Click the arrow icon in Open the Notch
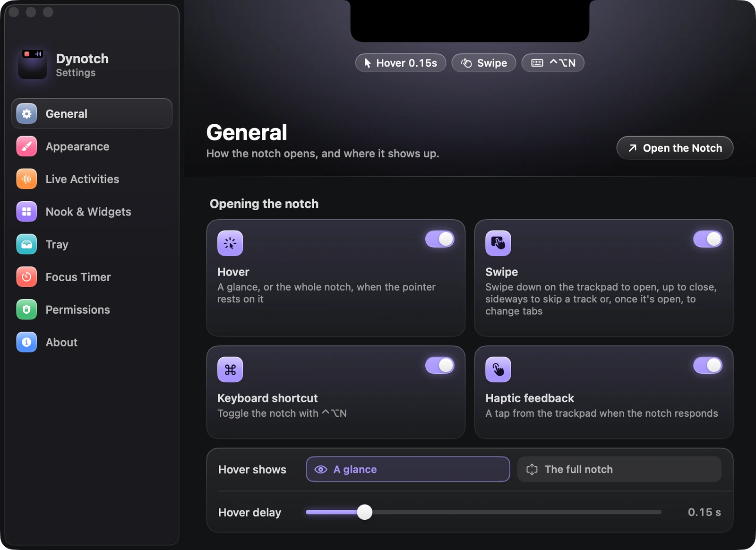The image size is (756, 550). (633, 148)
